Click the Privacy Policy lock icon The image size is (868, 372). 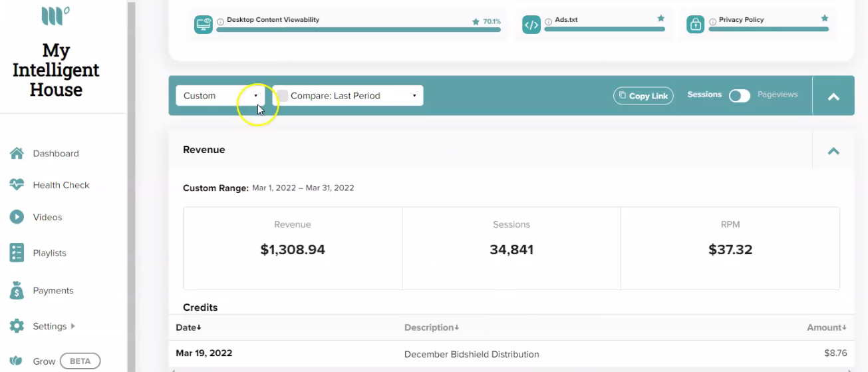coord(696,25)
